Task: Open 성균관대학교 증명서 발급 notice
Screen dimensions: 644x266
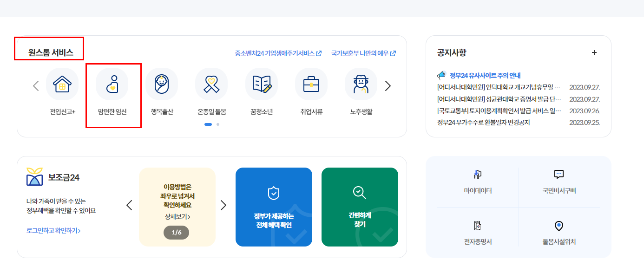Action: point(499,99)
